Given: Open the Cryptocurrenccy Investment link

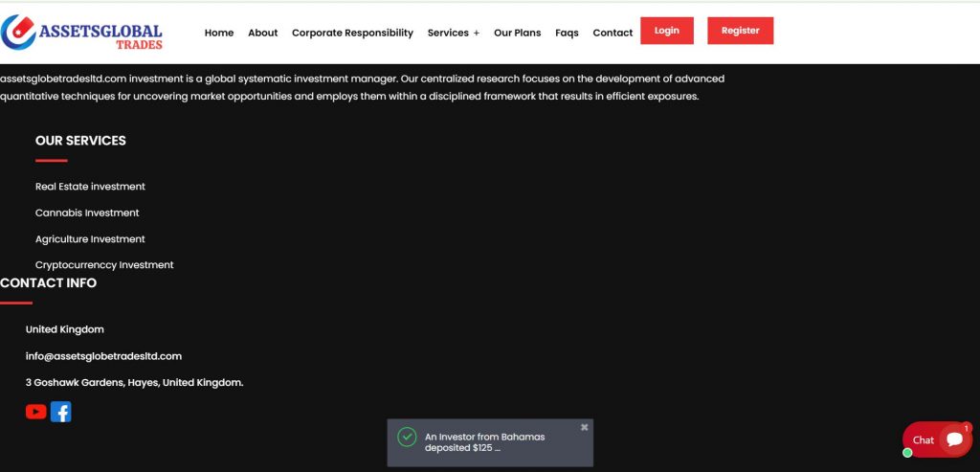Looking at the screenshot, I should pos(104,265).
